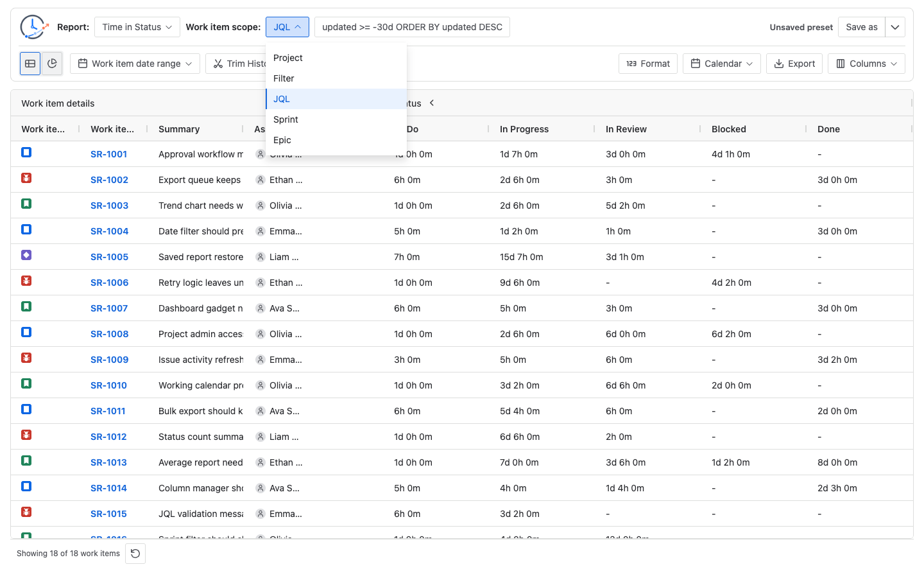Viewport: 924px width, 578px height.
Task: Click bug type icon for SR-1015
Action: point(26,512)
